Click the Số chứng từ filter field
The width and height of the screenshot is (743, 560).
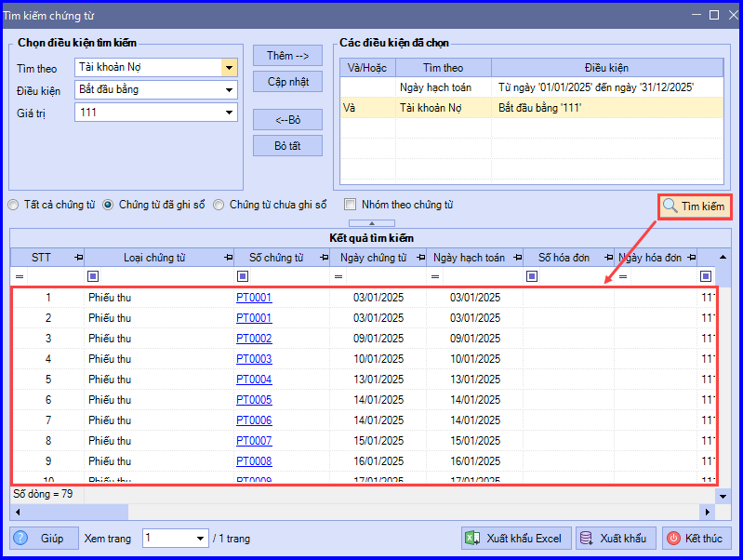tap(289, 276)
